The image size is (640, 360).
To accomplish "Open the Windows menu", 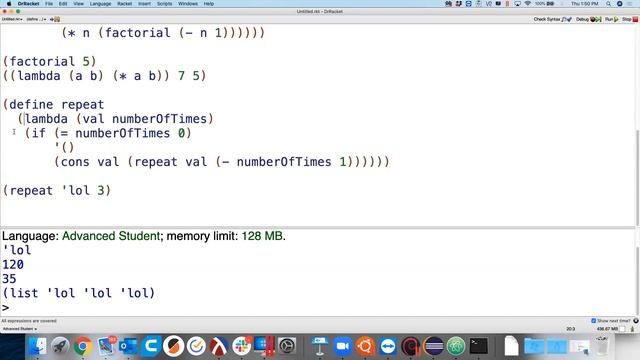I will (x=188, y=4).
